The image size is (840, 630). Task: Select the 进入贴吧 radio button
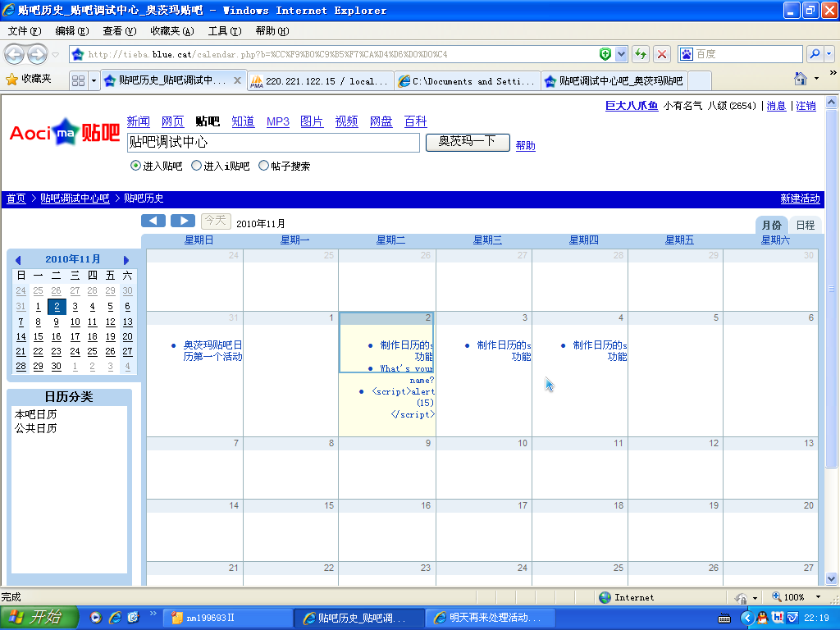pyautogui.click(x=135, y=166)
